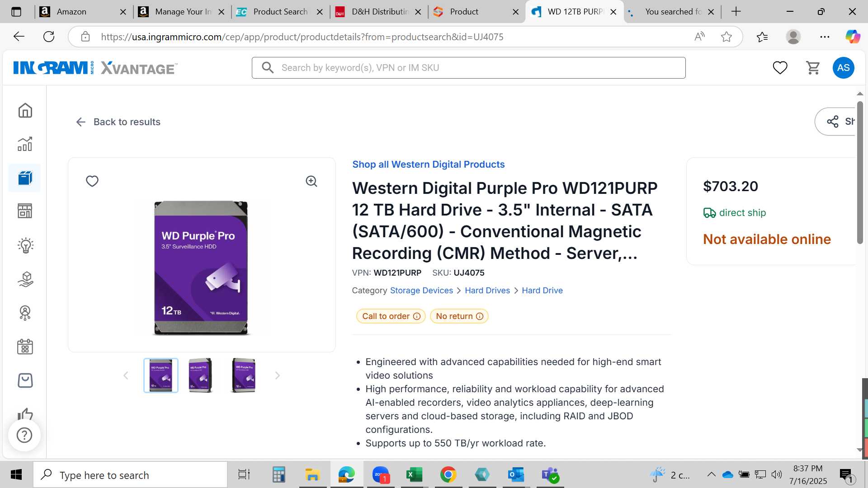
Task: Open the wishlist heart in header
Action: [x=780, y=68]
